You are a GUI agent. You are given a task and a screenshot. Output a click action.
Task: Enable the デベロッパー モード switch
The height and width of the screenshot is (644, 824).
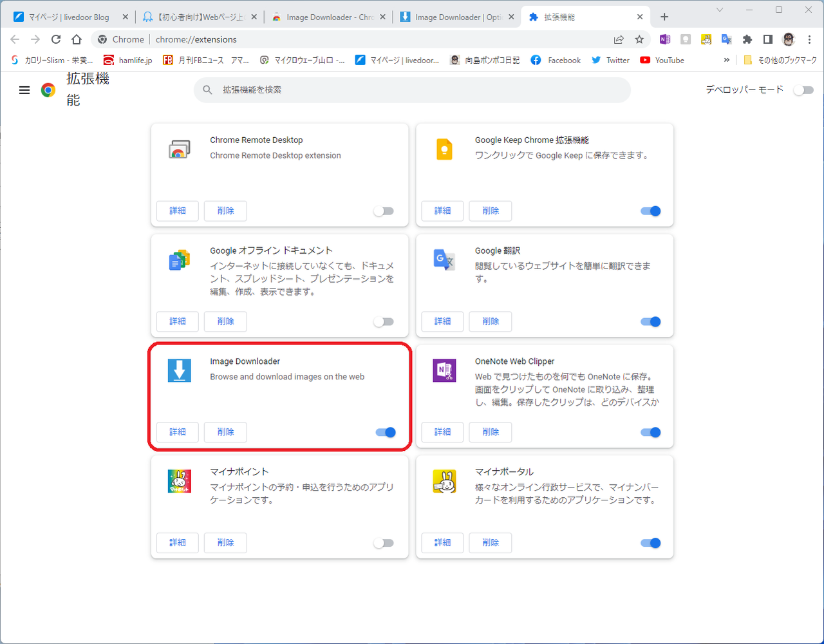coord(803,90)
